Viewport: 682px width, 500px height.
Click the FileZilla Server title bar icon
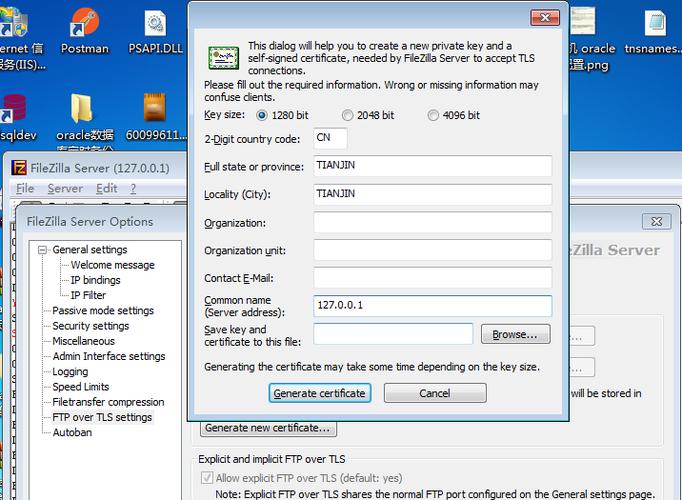pyautogui.click(x=19, y=168)
